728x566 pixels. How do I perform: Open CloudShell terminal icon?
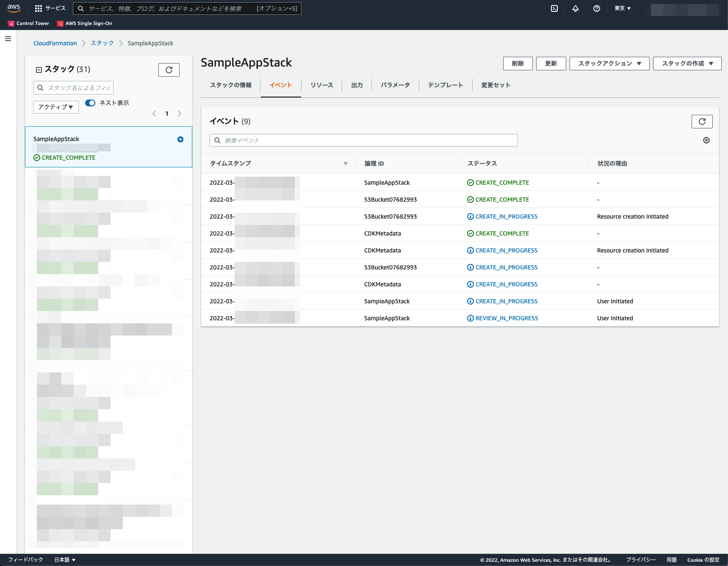554,8
